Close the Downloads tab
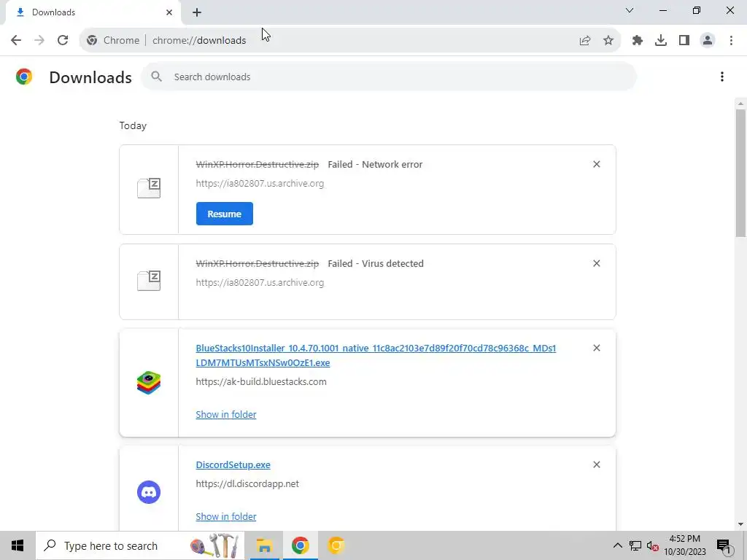This screenshot has height=560, width=747. pos(169,12)
